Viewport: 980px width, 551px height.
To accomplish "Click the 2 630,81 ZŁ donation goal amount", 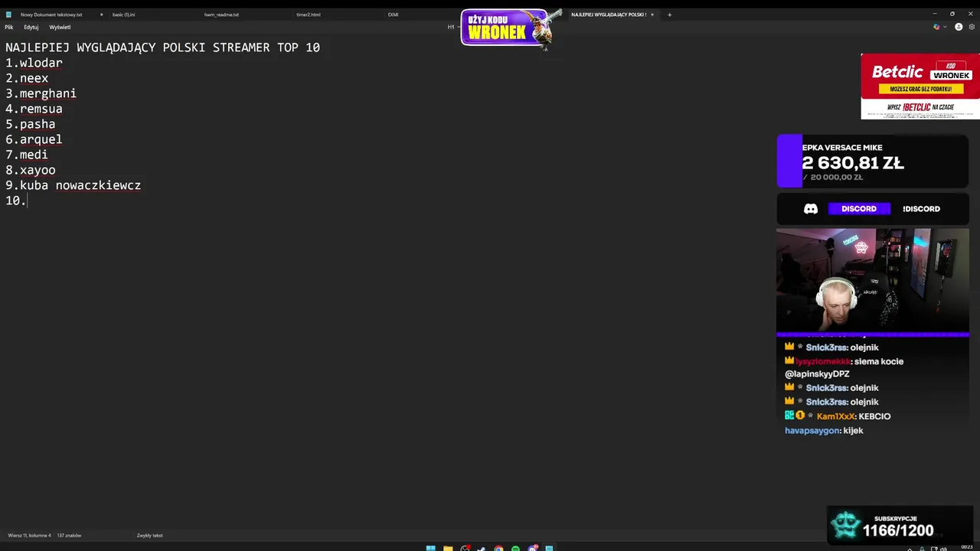I will point(853,163).
